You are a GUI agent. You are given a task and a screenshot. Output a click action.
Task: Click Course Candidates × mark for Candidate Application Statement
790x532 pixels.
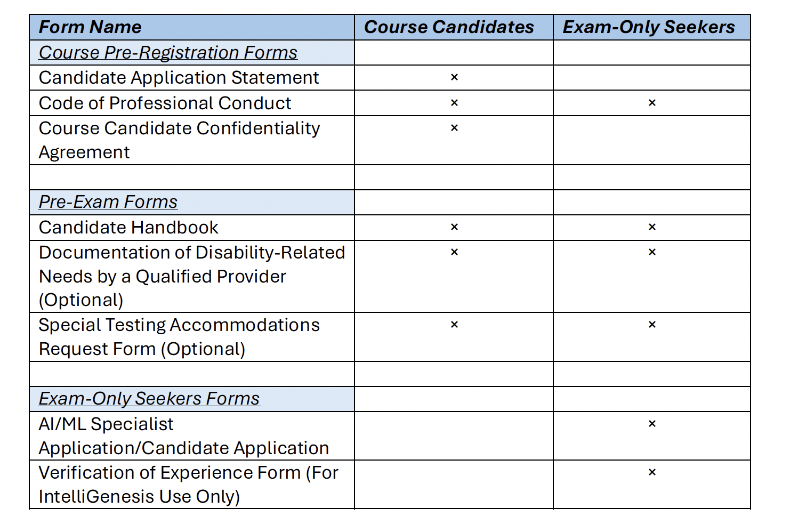(x=454, y=78)
